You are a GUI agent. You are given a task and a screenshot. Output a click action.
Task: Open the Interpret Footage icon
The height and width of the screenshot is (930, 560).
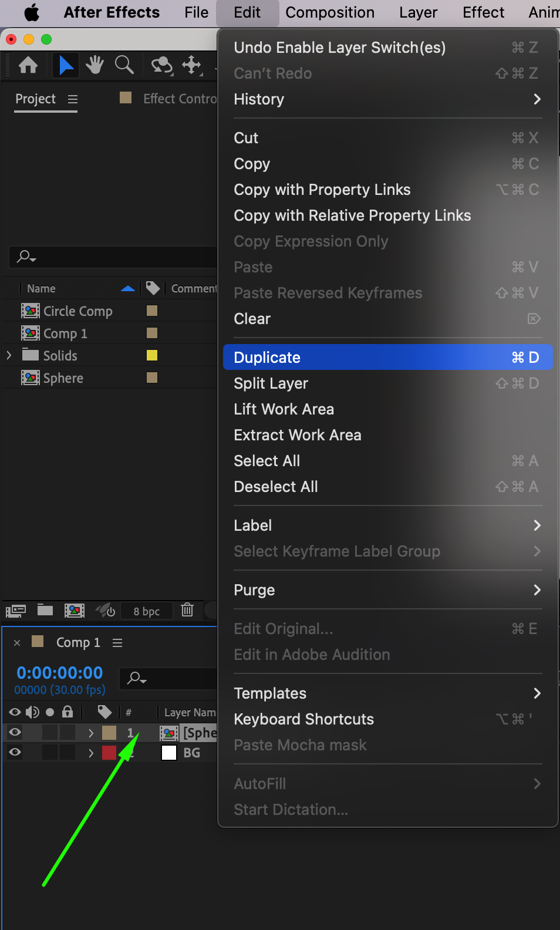[16, 611]
